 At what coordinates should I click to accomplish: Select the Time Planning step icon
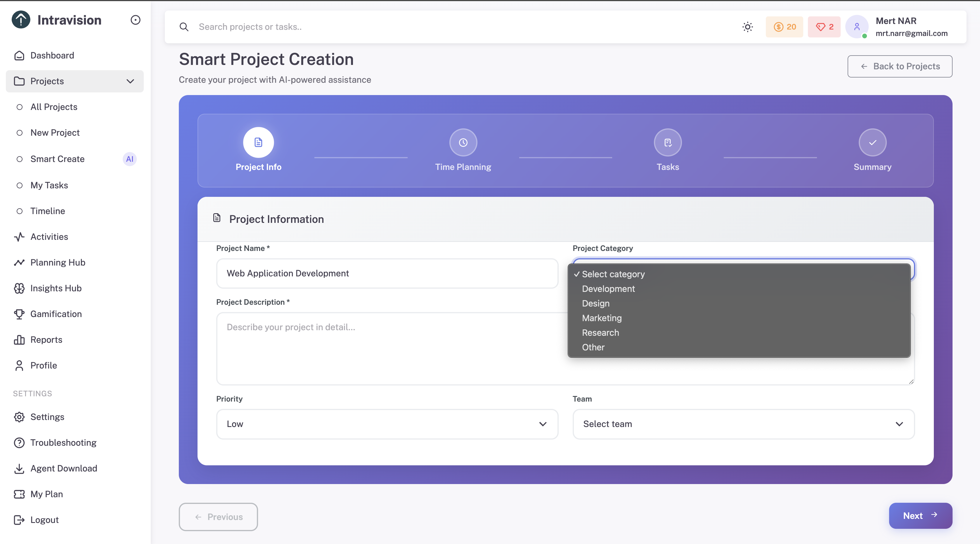[x=463, y=142]
